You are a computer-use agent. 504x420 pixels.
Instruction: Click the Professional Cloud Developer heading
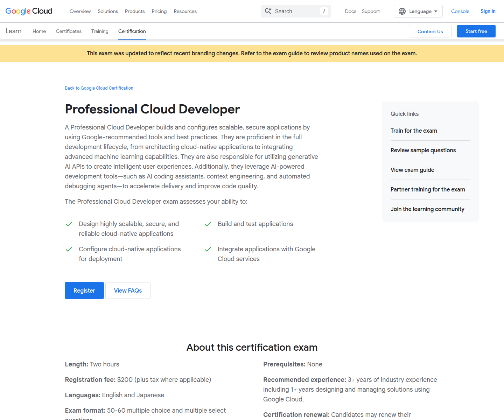click(152, 109)
